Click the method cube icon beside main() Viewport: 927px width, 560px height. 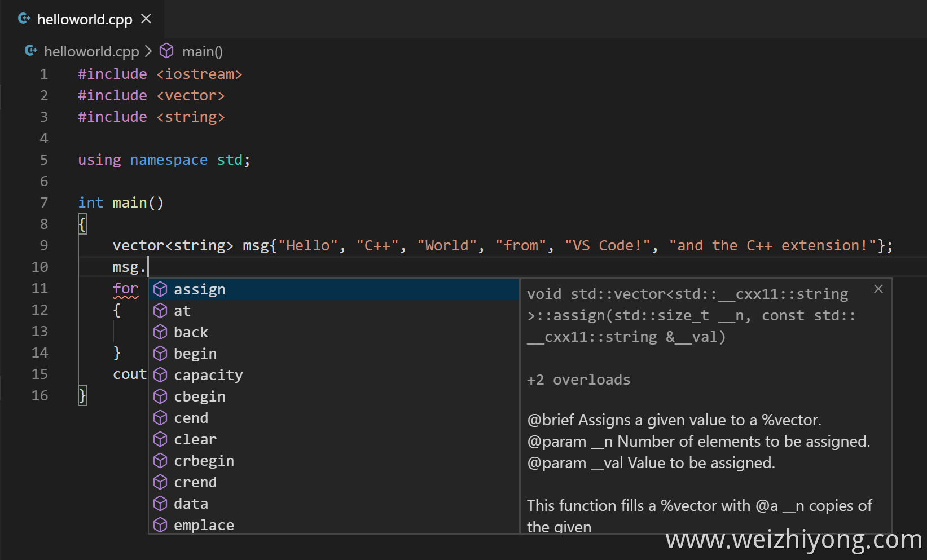pyautogui.click(x=166, y=51)
